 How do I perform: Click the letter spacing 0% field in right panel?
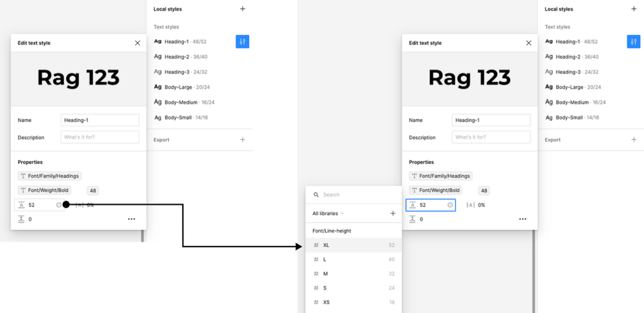481,205
